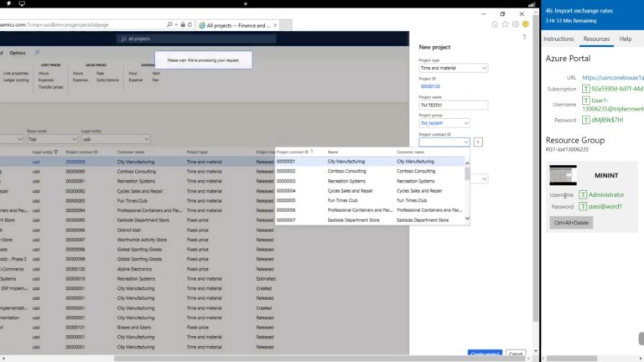Click the lookup Customer name column header
Screen dimensions: 644x362
pyautogui.click(x=410, y=152)
